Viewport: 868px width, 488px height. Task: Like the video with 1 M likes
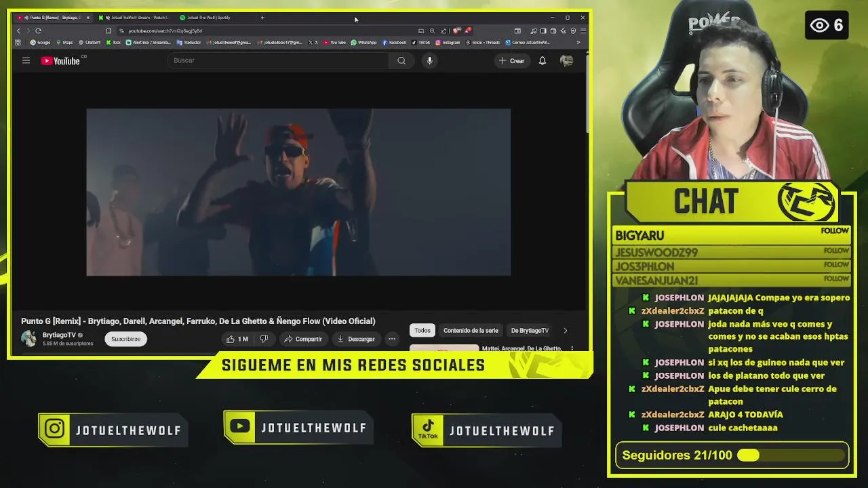tap(237, 339)
